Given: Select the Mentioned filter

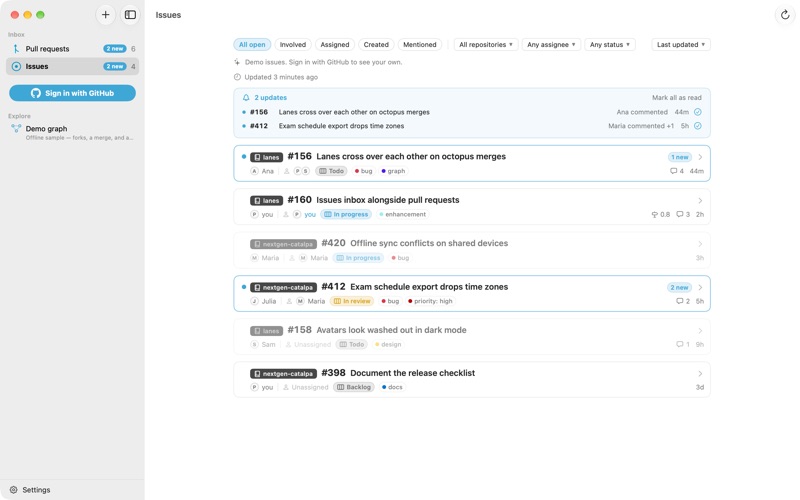Looking at the screenshot, I should click(x=420, y=44).
